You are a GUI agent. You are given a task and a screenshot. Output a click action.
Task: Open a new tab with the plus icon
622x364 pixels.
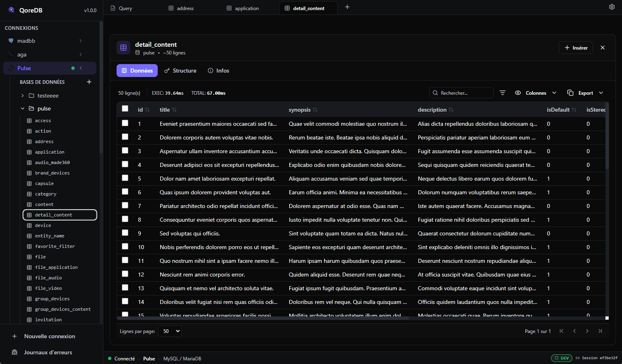(347, 7)
